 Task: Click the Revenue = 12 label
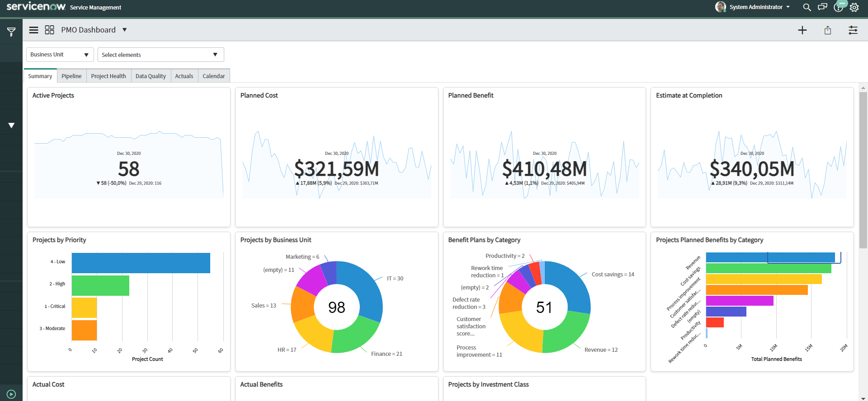(601, 350)
